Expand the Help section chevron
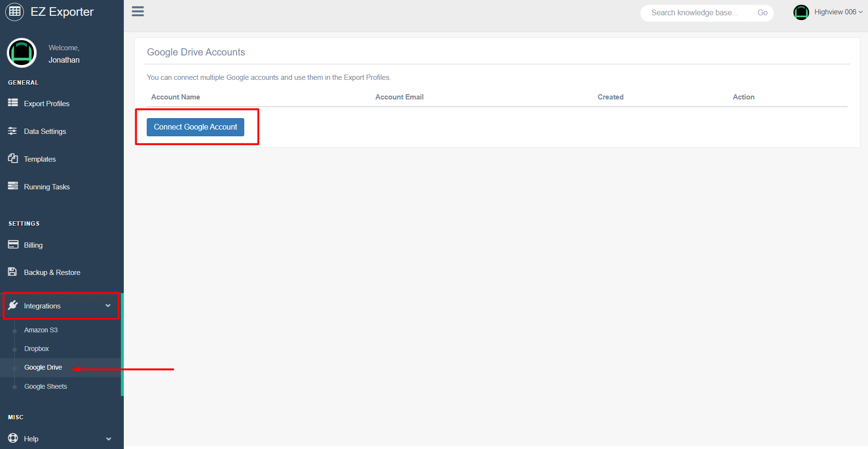Viewport: 868px width, 449px height. tap(108, 438)
